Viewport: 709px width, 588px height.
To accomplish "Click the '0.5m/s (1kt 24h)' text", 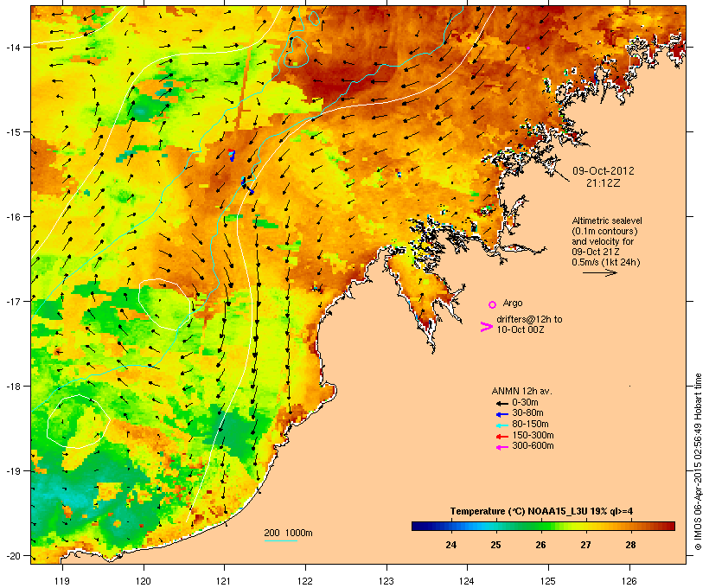I will point(606,262).
